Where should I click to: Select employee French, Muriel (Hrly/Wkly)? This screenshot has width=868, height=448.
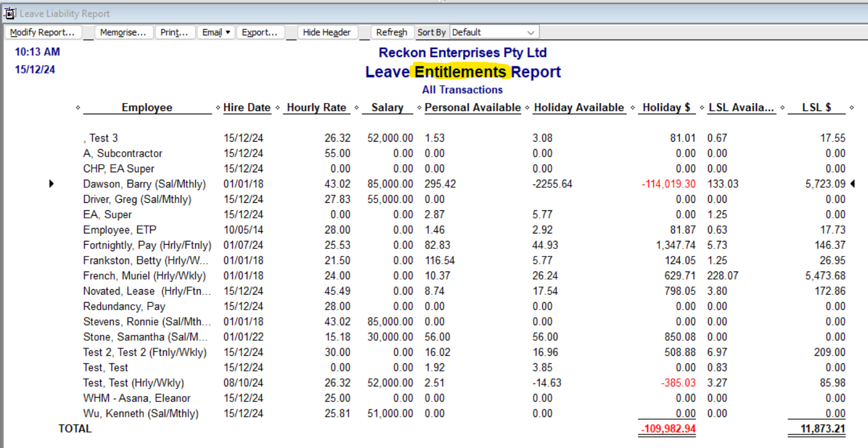click(144, 276)
